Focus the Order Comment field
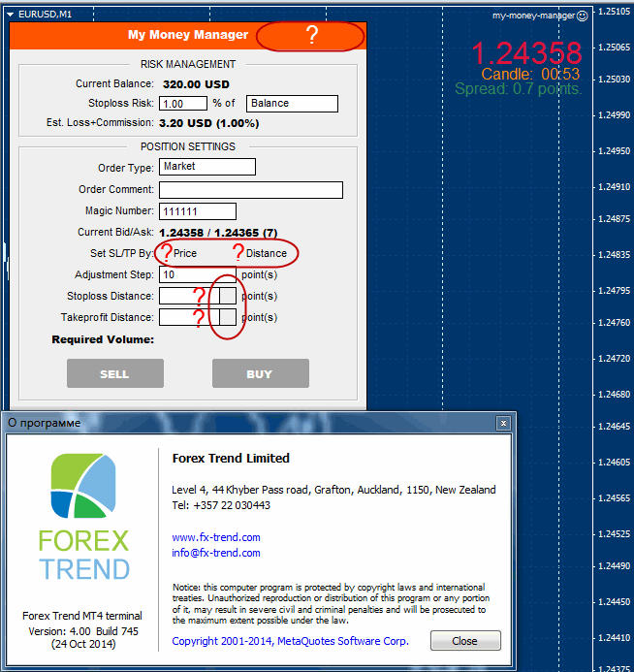This screenshot has height=672, width=634. point(251,190)
